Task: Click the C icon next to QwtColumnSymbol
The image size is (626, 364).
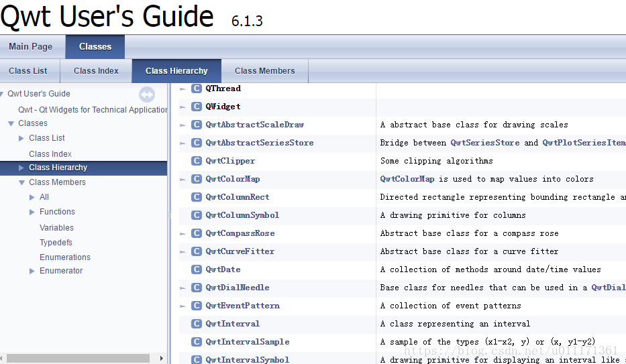Action: point(197,215)
